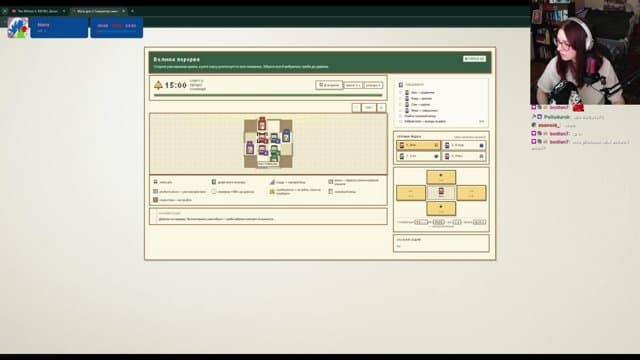Select the green character on the board
Screen dimensions: 640x360
pos(275,152)
